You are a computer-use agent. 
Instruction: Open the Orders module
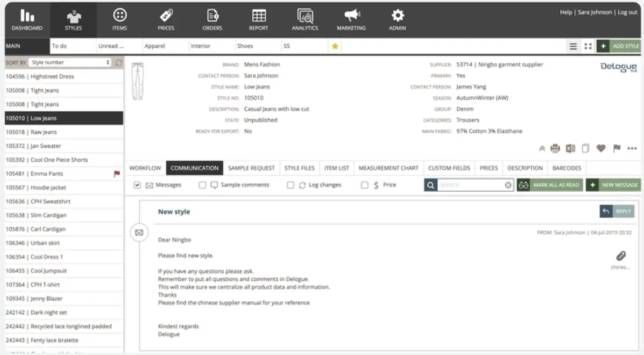(212, 20)
